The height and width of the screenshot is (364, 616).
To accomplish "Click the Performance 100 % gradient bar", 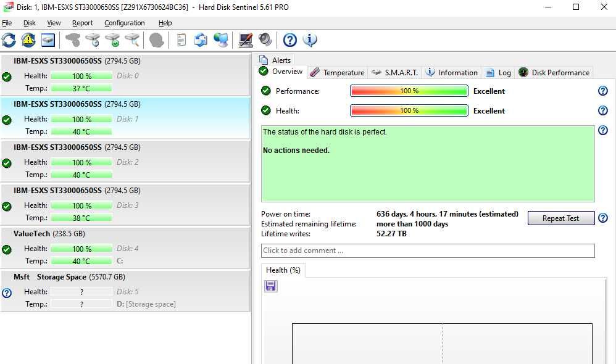I will coord(409,91).
